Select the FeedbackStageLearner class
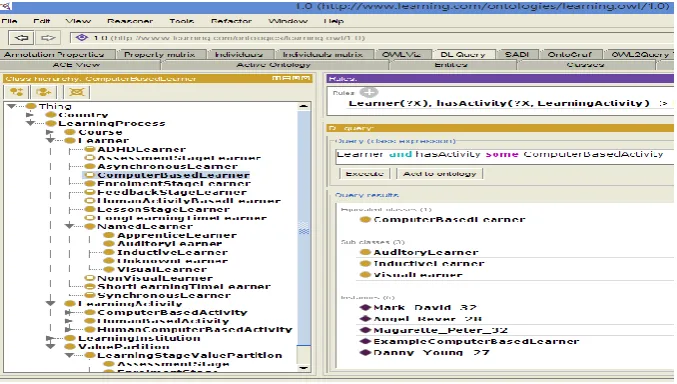 pyautogui.click(x=172, y=192)
